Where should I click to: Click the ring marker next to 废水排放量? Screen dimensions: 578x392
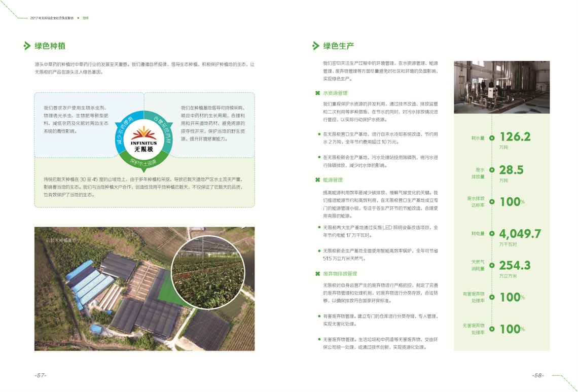(492, 170)
